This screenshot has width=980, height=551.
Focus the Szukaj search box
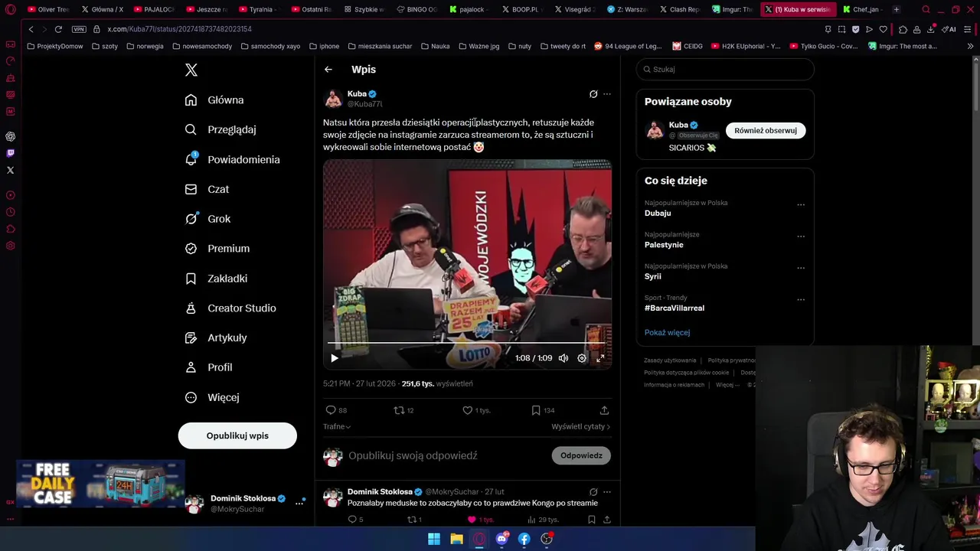pyautogui.click(x=725, y=69)
